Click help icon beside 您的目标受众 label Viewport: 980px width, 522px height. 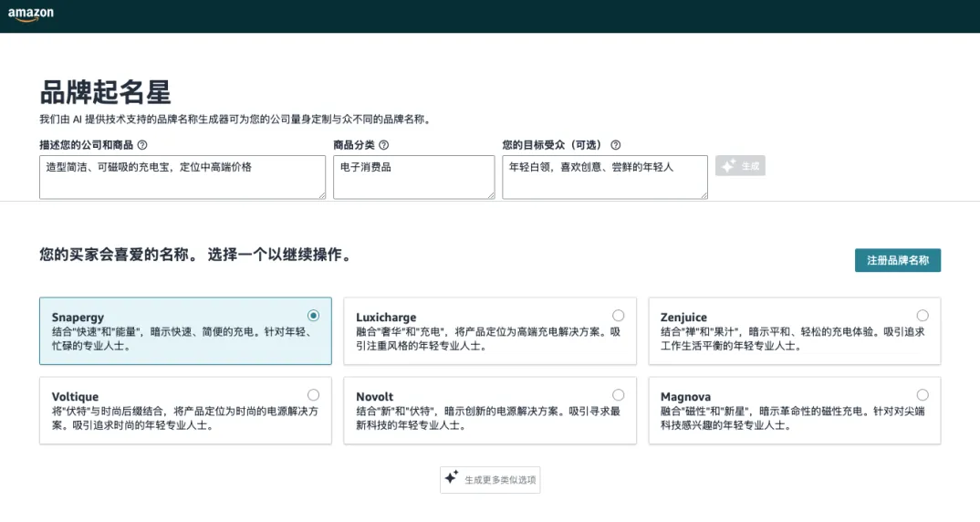pos(615,145)
